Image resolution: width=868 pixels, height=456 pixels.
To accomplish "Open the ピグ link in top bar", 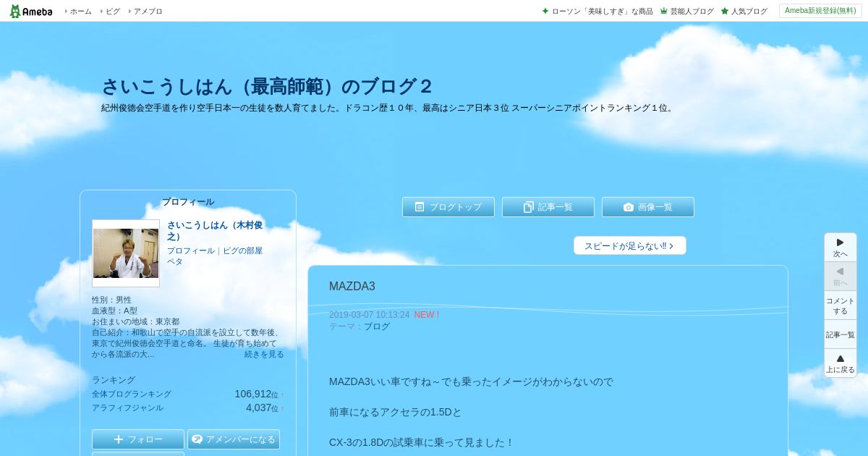I will click(x=113, y=12).
